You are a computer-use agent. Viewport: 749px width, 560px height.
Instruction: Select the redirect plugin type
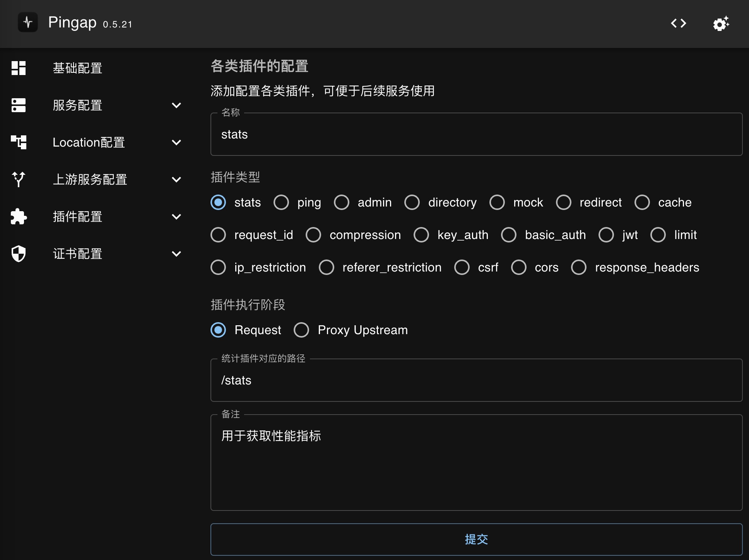click(564, 202)
